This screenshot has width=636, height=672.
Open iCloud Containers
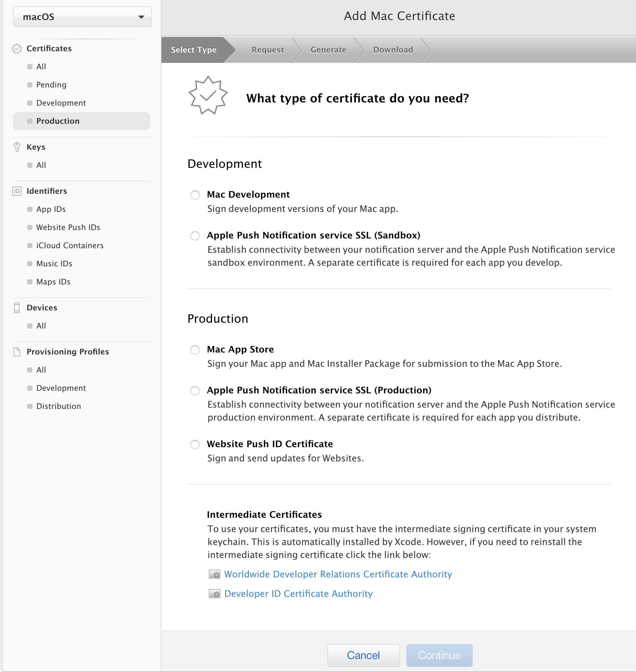point(70,246)
